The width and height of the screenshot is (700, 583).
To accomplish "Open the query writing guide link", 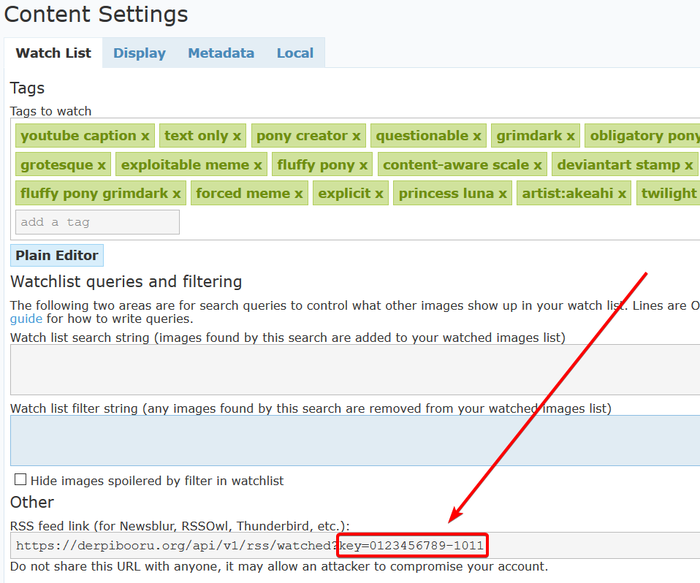I will click(26, 319).
